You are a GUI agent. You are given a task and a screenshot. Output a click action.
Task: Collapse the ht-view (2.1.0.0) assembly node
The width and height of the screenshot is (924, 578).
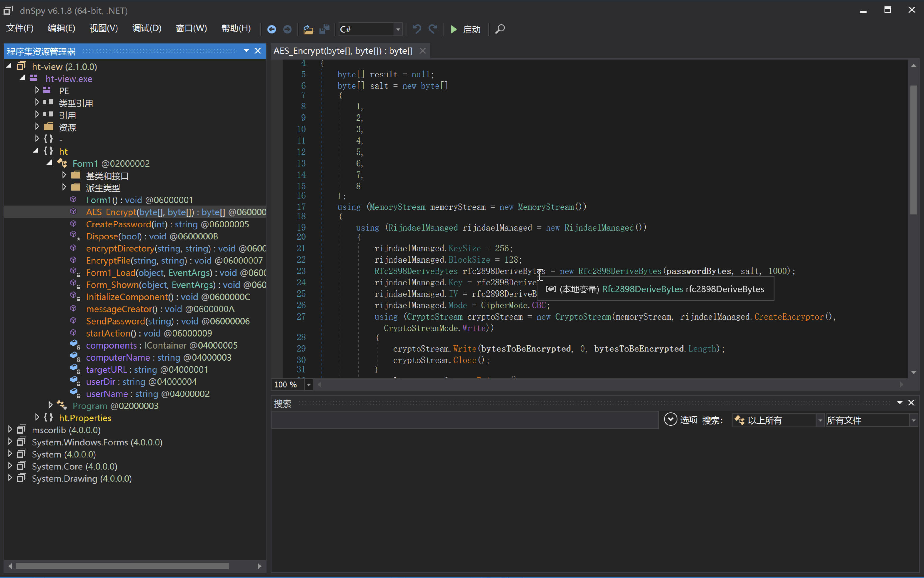click(9, 66)
